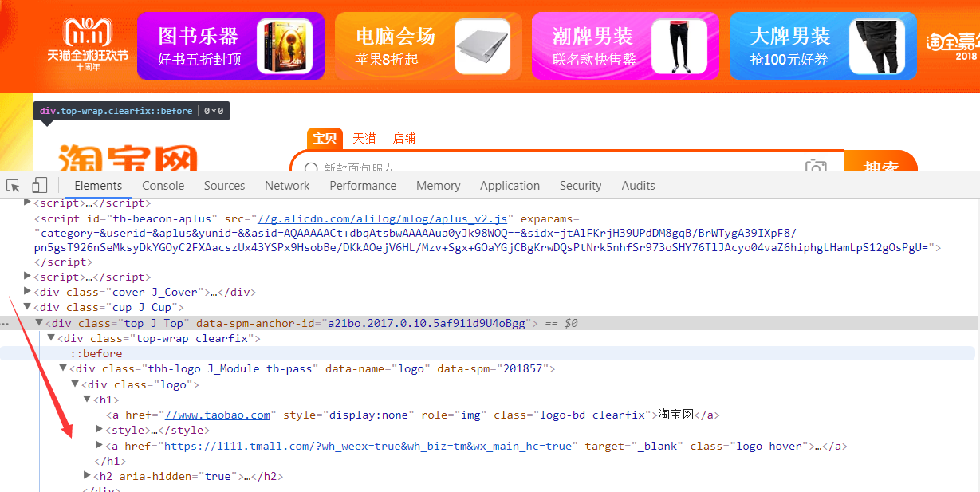Toggle the device toolbar icon
The width and height of the screenshot is (980, 492).
pyautogui.click(x=40, y=185)
